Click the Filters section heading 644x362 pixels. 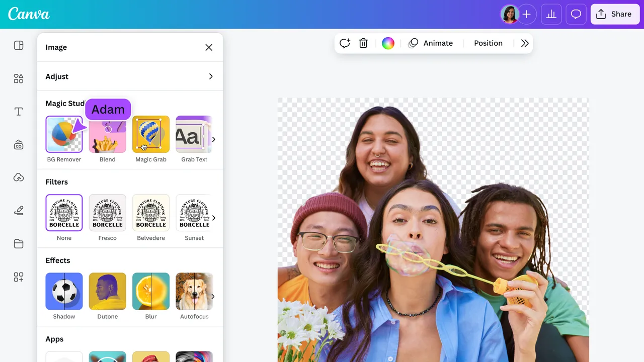point(56,182)
